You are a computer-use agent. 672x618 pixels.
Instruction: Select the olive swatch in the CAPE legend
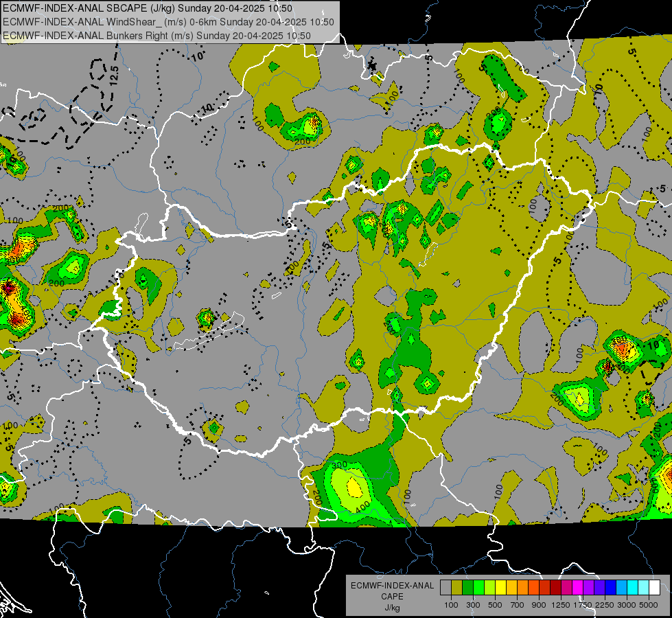[x=457, y=588]
